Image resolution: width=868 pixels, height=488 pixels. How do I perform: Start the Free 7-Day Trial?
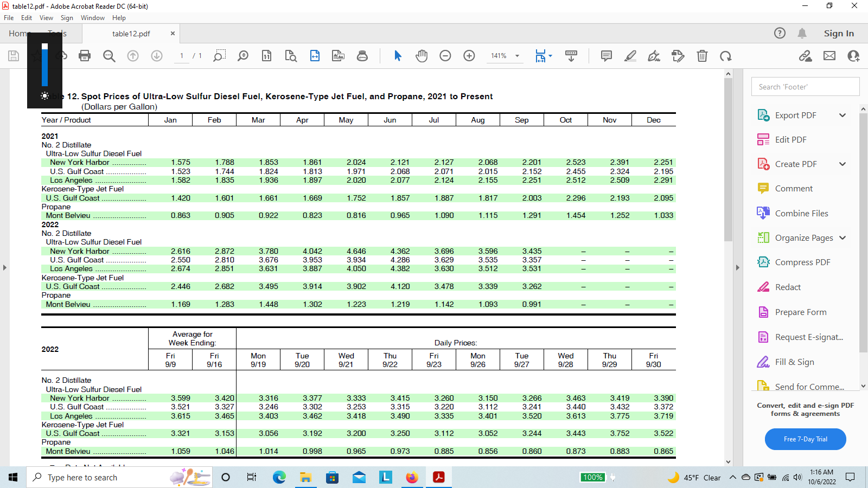coord(805,439)
